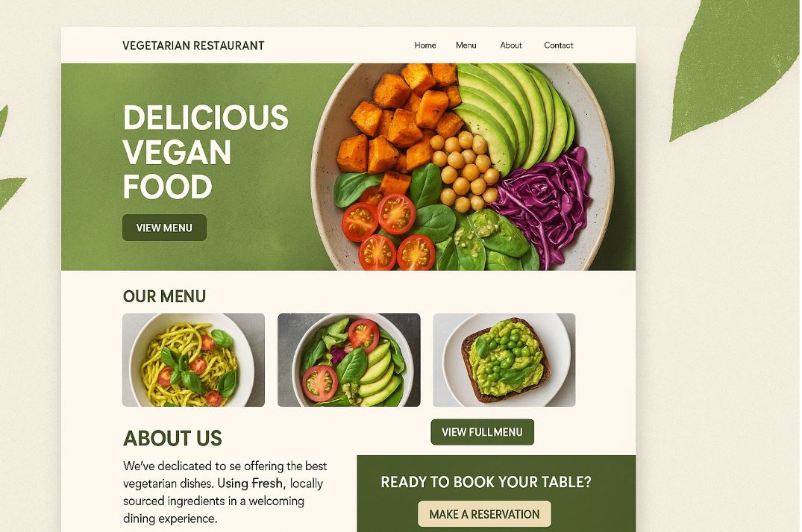Click the About Us description paragraph
Viewport: 802px width, 532px height.
[x=225, y=492]
